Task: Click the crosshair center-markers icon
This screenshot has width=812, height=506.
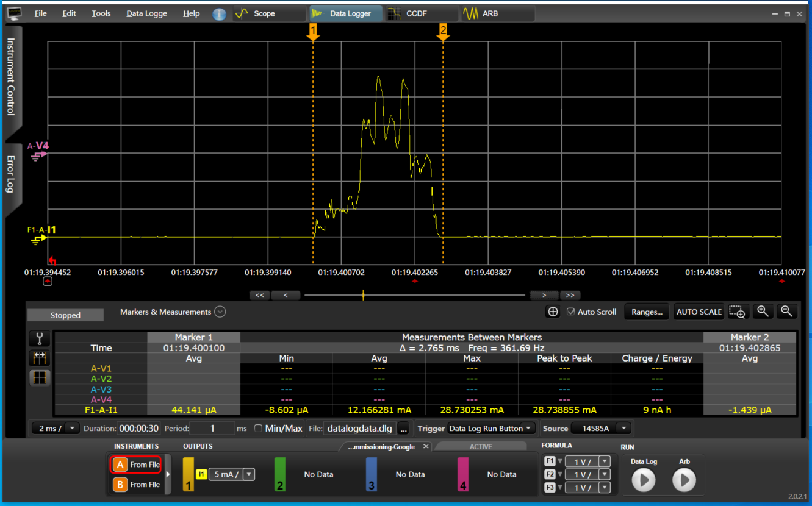Action: (x=553, y=312)
